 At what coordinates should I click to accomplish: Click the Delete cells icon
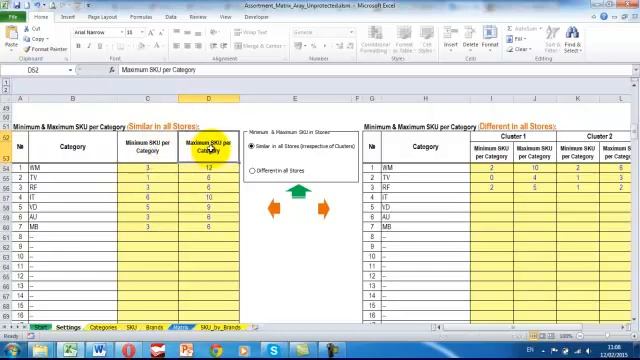pyautogui.click(x=470, y=33)
